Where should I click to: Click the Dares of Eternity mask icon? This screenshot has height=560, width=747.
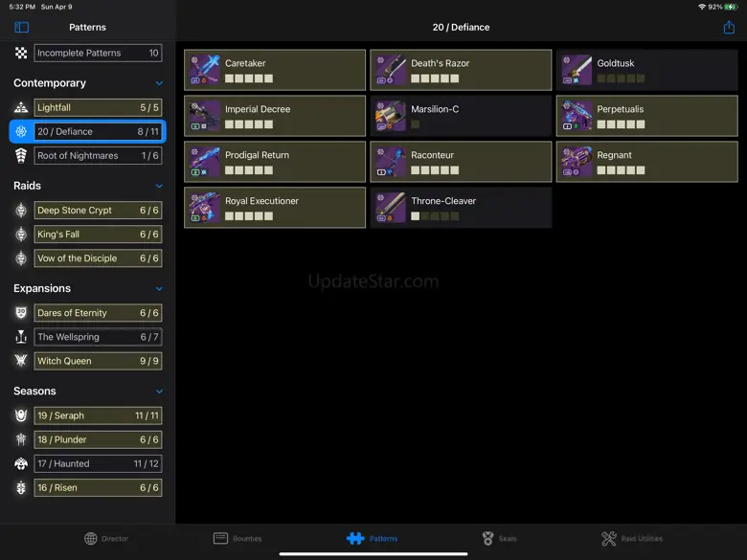(x=21, y=313)
